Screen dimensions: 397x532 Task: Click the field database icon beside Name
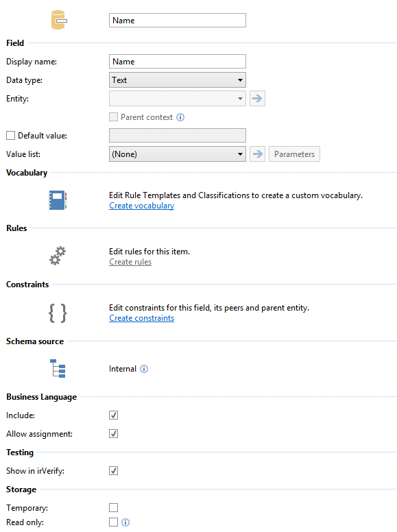tap(59, 20)
